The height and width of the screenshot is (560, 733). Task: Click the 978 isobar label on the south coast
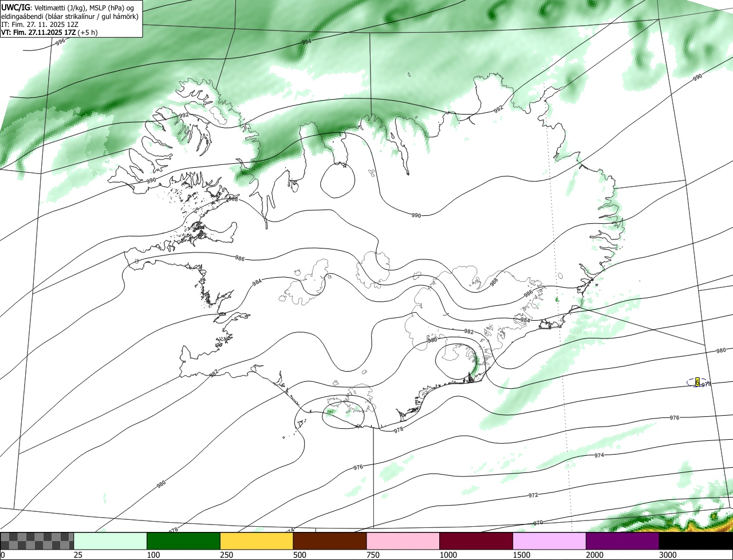[x=399, y=429]
